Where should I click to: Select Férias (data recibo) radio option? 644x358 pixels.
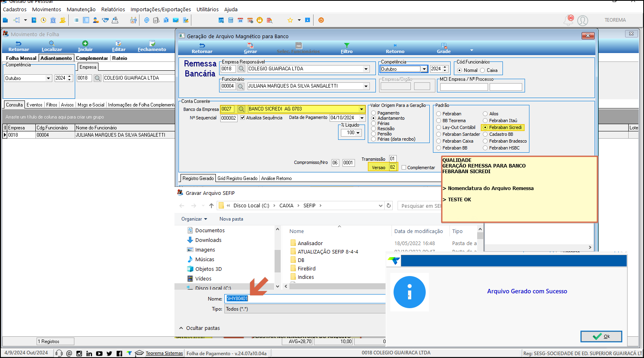(x=373, y=139)
